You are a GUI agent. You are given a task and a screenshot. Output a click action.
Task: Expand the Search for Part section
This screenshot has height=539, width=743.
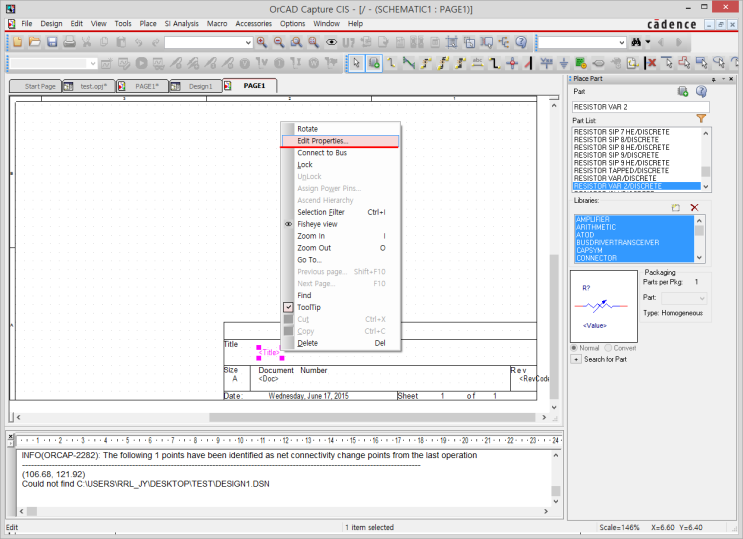coord(576,359)
